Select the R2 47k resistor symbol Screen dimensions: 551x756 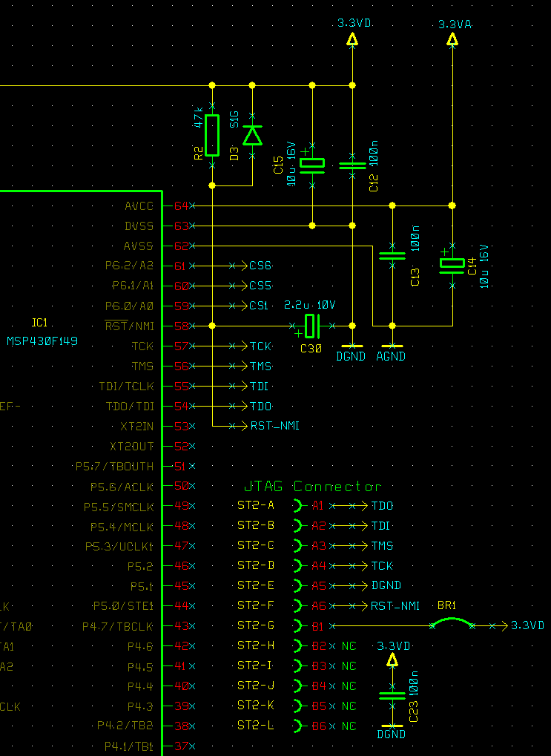click(212, 136)
